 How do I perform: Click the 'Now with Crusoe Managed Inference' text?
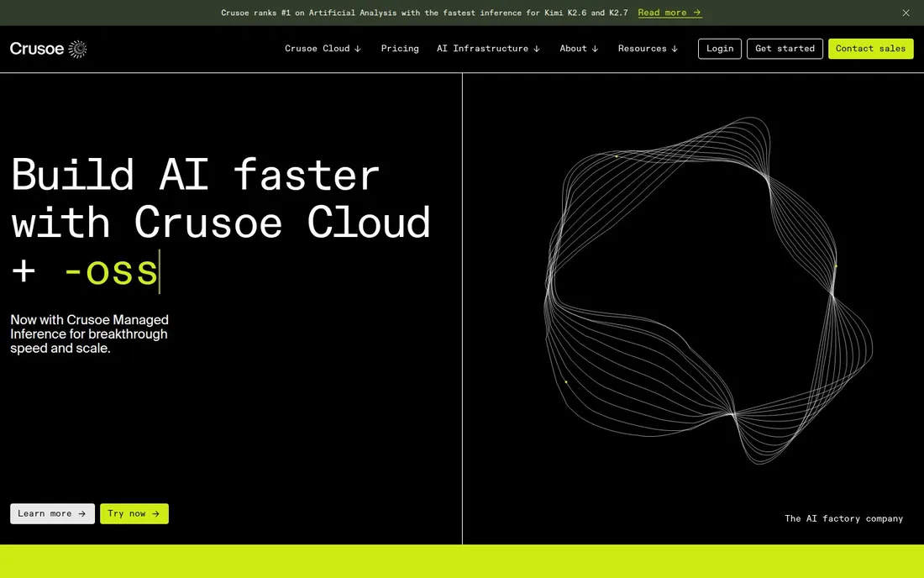click(90, 334)
